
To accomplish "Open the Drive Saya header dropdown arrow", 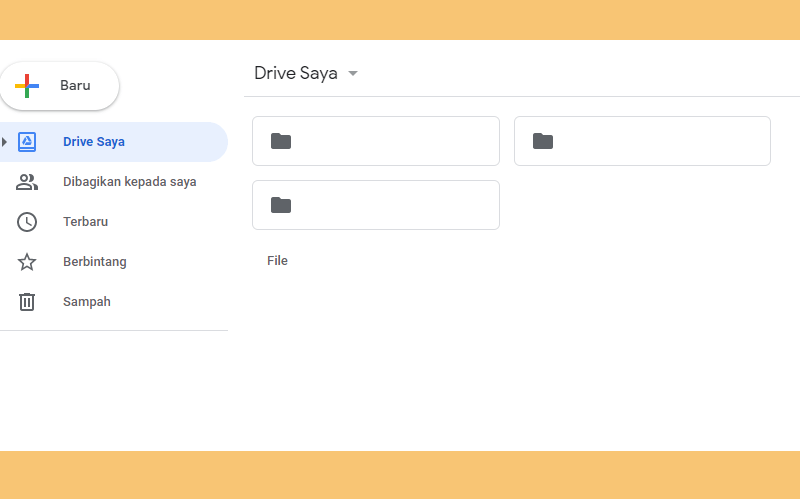I will [353, 73].
